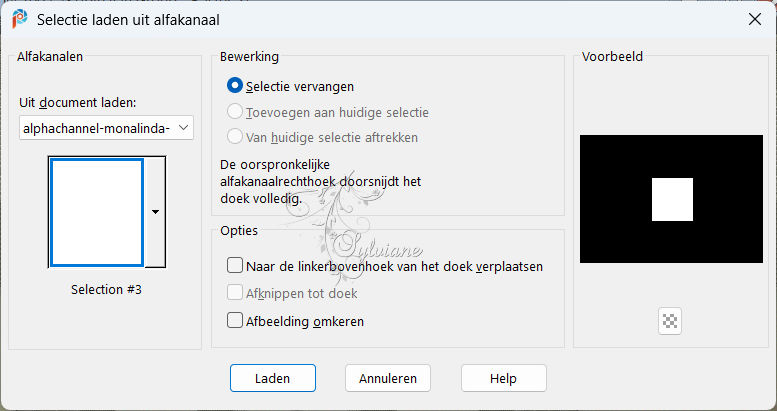
Task: Select the Selectie vervangen radio button
Action: point(235,86)
